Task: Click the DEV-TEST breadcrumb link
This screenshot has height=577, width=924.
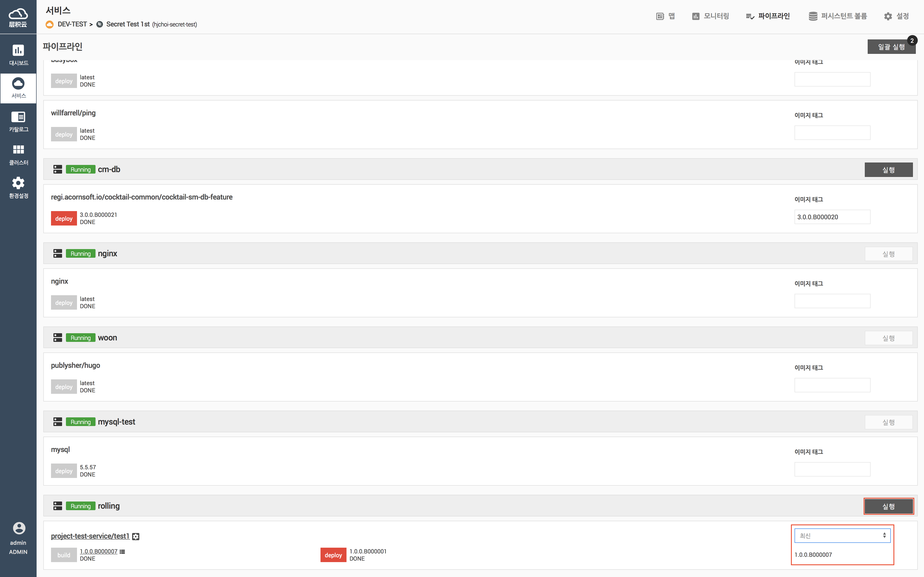Action: [72, 25]
